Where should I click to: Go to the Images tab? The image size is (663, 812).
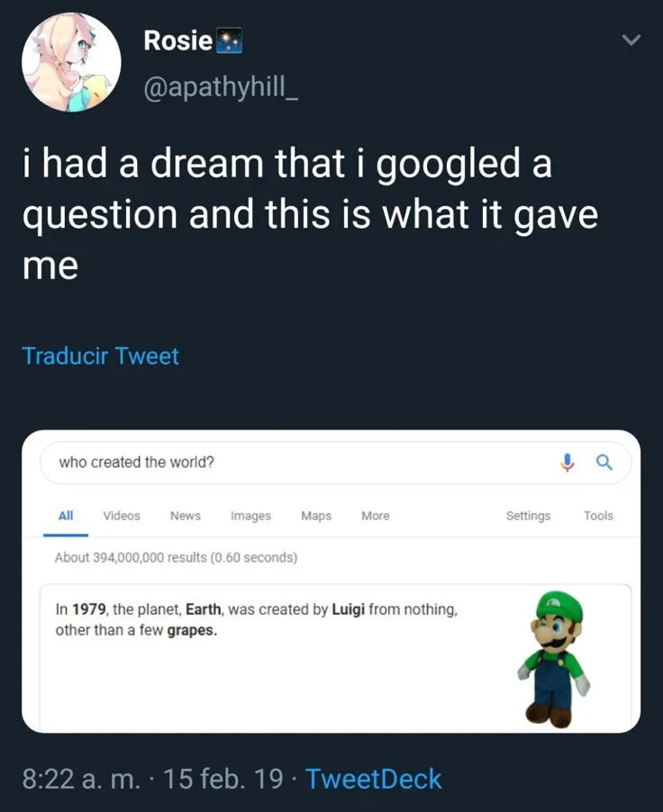[x=250, y=516]
